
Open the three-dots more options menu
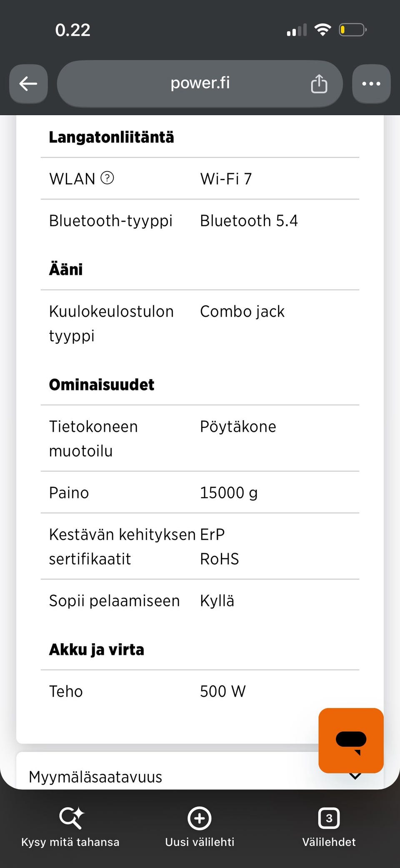coord(371,84)
